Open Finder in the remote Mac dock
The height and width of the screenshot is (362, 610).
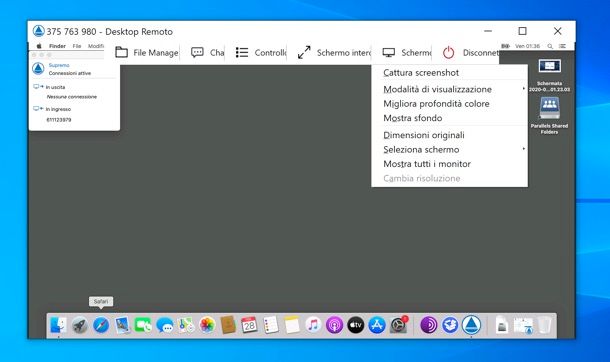coord(58,325)
